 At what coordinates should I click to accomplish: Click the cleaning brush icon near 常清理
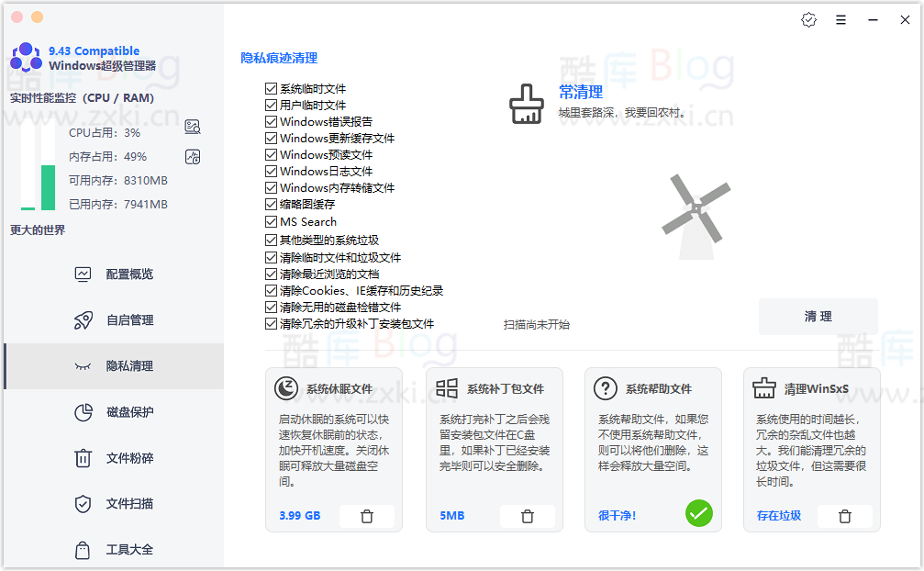(x=526, y=104)
